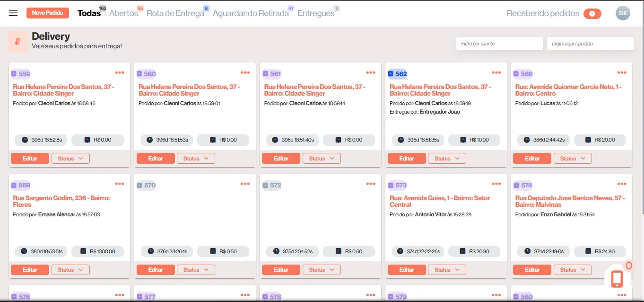Toggle the Recebendo pedidos switch
This screenshot has height=302, width=644.
click(x=592, y=14)
